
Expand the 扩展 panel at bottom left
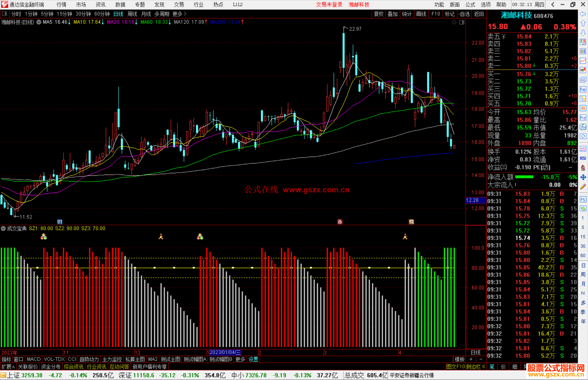8,367
